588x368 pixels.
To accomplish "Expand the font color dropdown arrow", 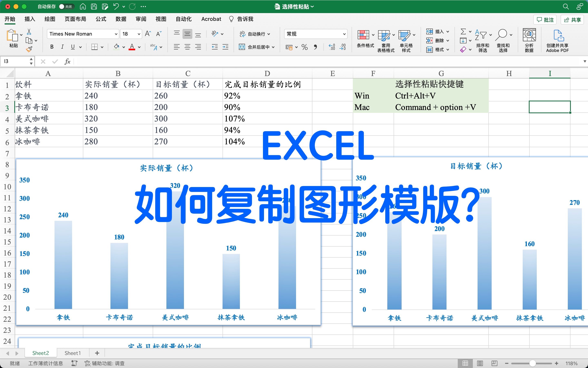I will pyautogui.click(x=139, y=47).
